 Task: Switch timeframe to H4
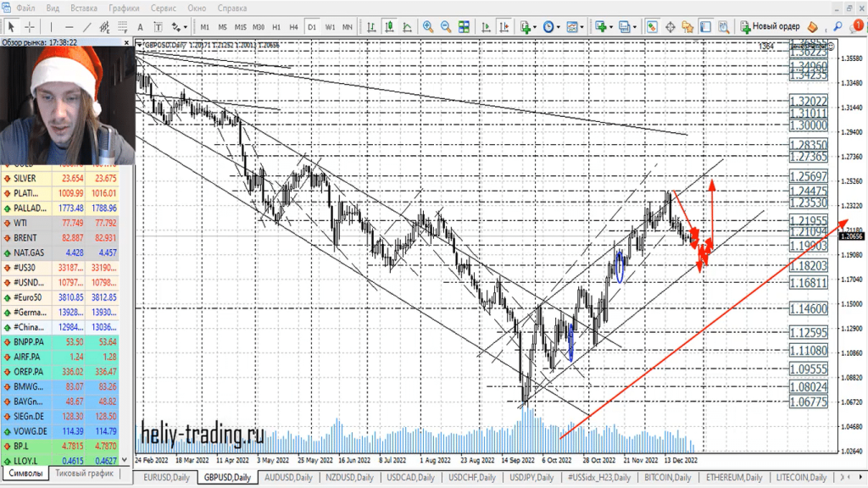293,26
